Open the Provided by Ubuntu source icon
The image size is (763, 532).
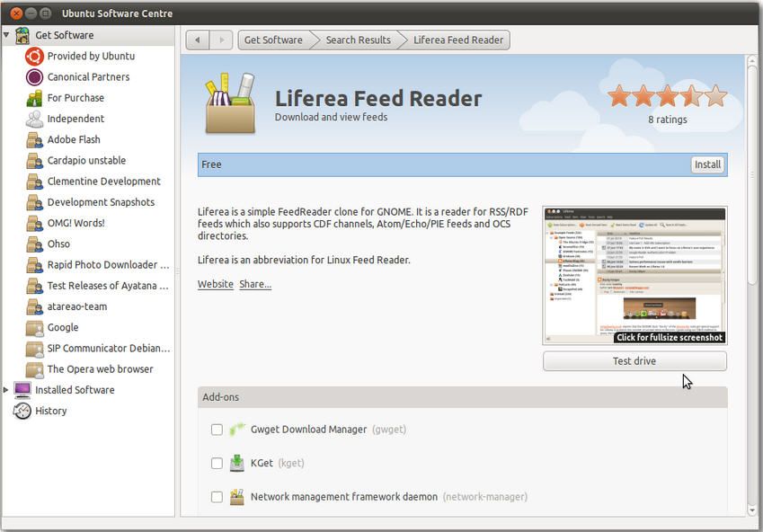pos(34,57)
